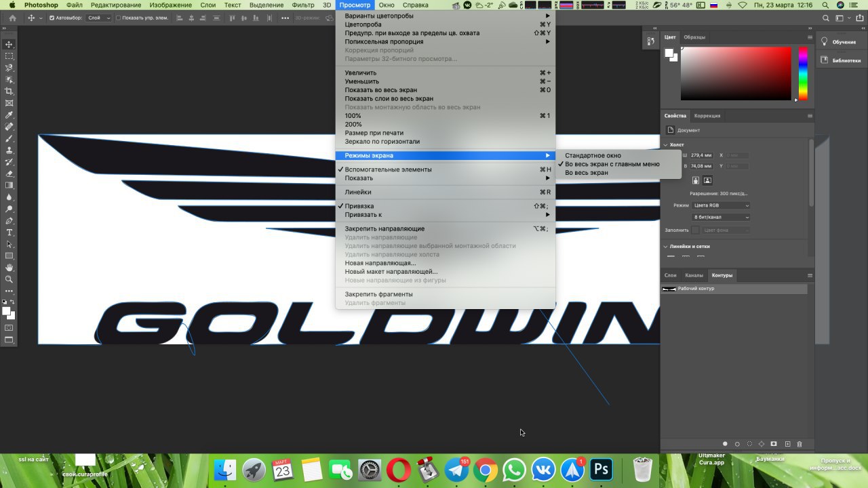This screenshot has width=868, height=488.
Task: Open the Фильтр menu
Action: (x=303, y=5)
